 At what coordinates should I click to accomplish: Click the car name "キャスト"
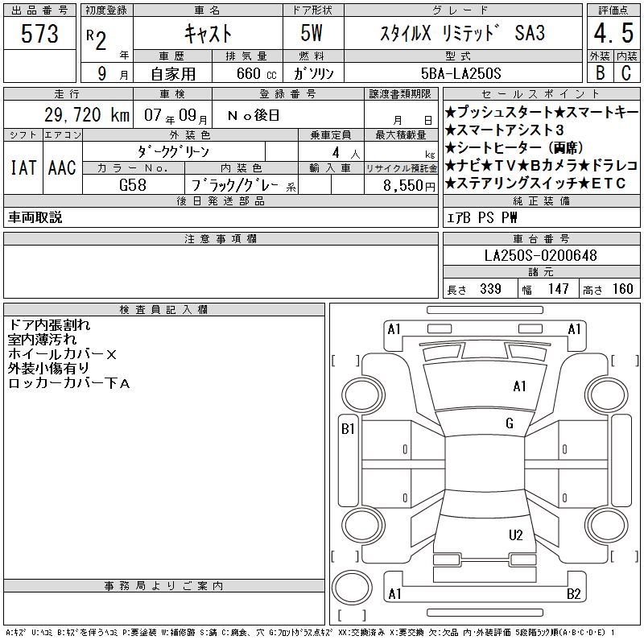[x=208, y=33]
